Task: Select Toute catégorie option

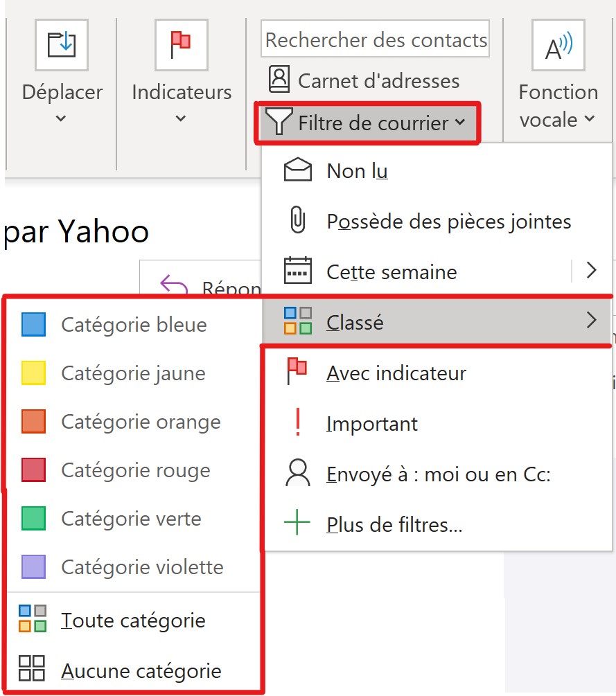Action: [133, 620]
